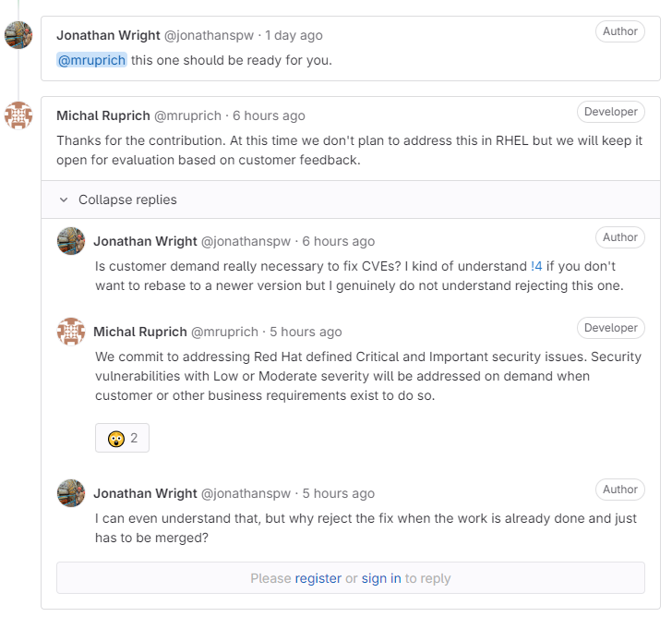Collapse replies using the chevron arrow
This screenshot has height=617, width=672.
pyautogui.click(x=64, y=200)
